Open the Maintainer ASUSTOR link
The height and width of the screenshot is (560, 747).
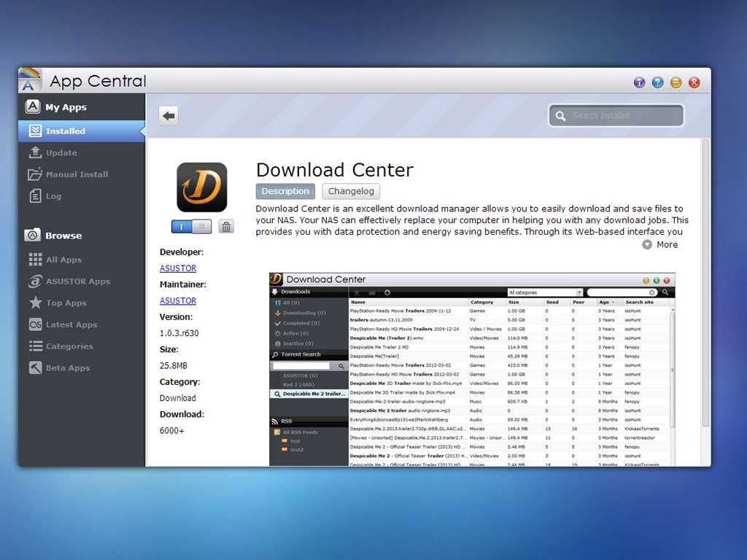tap(178, 300)
